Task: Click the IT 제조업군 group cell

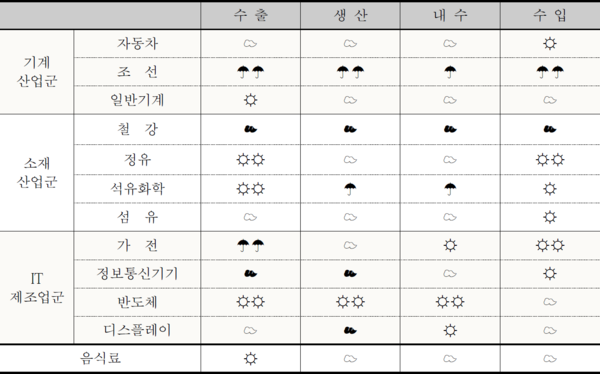Action: [37, 288]
